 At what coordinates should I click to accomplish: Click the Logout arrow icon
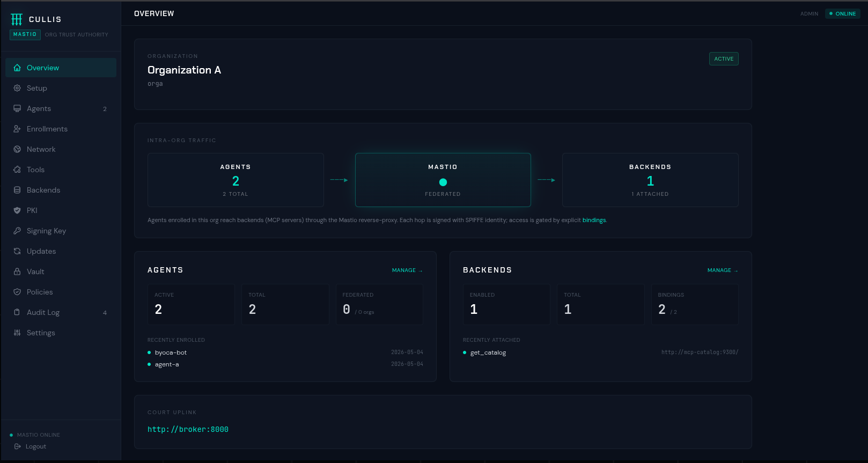tap(18, 446)
